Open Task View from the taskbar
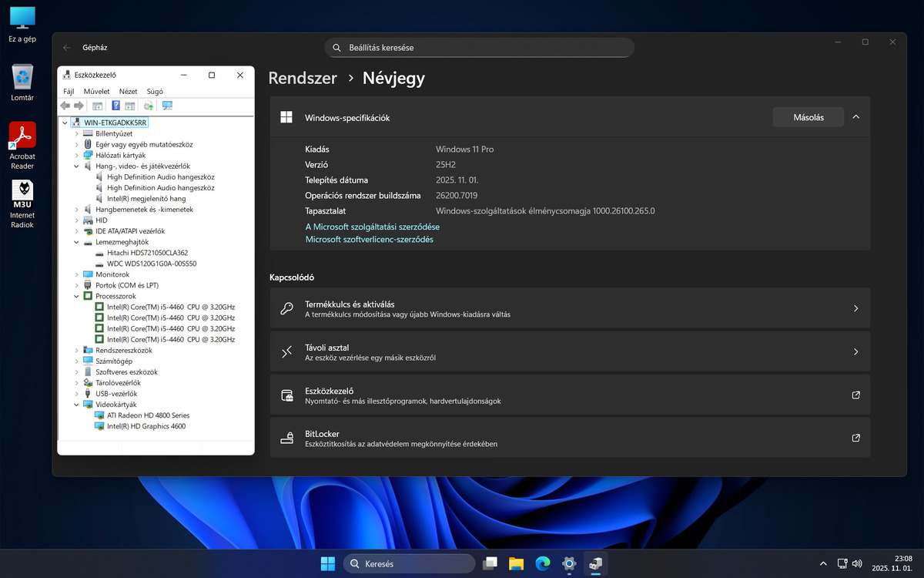The image size is (924, 578). [x=490, y=563]
